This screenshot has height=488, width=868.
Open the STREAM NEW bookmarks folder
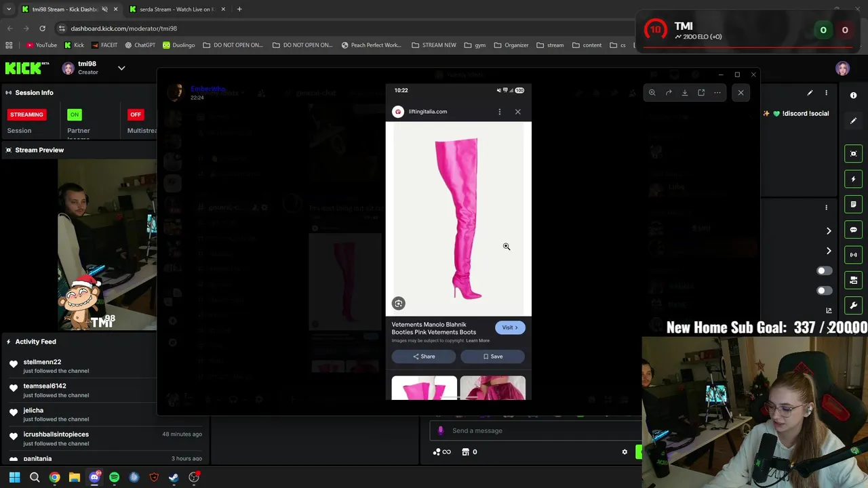point(434,45)
